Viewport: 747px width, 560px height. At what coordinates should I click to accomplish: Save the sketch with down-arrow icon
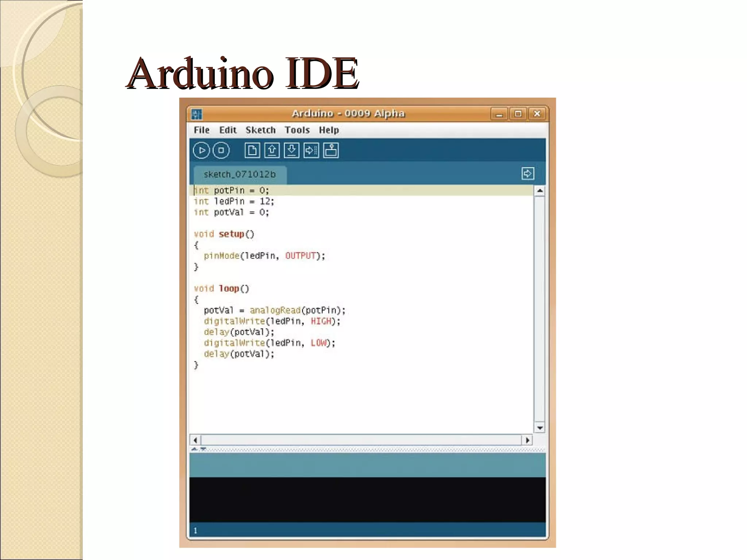pos(291,150)
